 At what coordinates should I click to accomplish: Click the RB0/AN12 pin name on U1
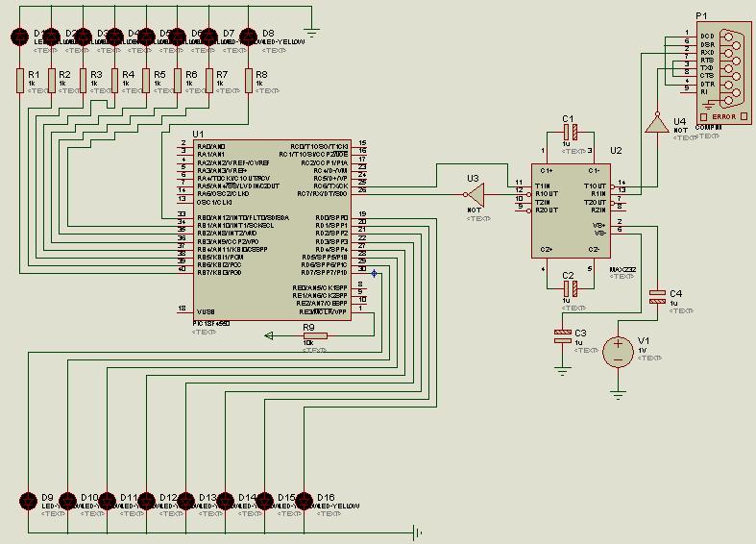click(x=243, y=217)
